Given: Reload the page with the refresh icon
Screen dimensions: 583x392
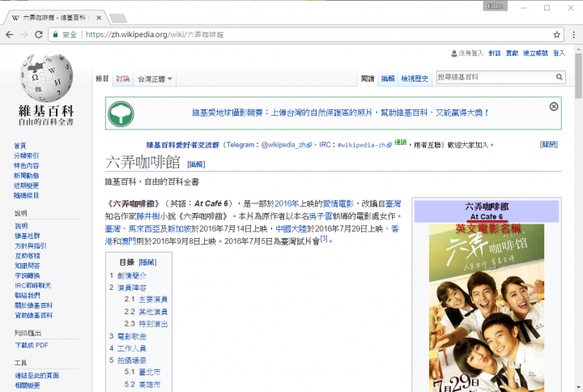Looking at the screenshot, I should click(38, 35).
